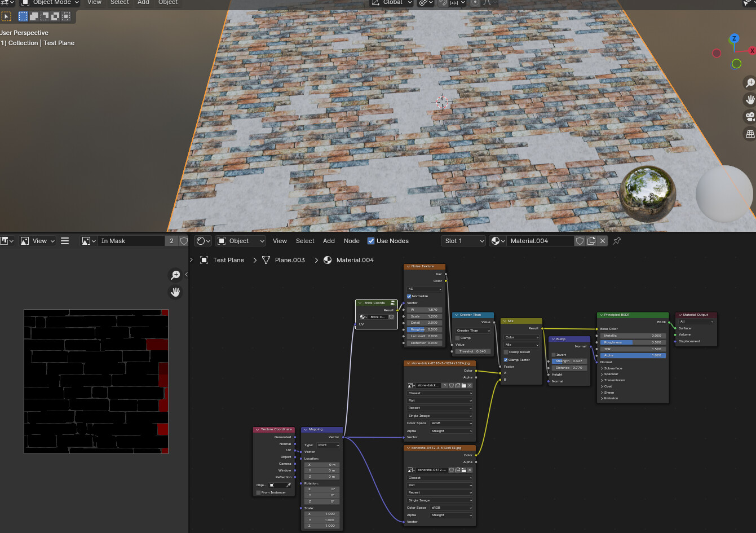Click the blue Z axis on the navigation gizmo
The image size is (756, 533).
pyautogui.click(x=734, y=39)
